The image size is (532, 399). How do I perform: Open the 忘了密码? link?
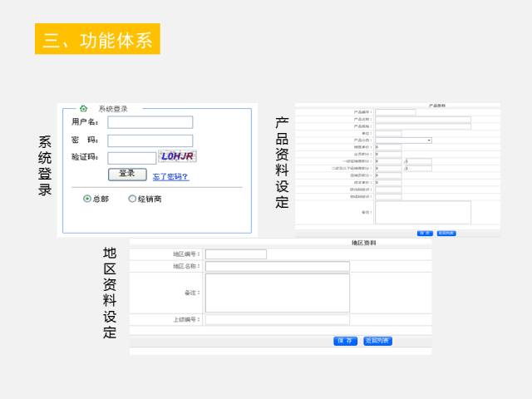pyautogui.click(x=170, y=176)
